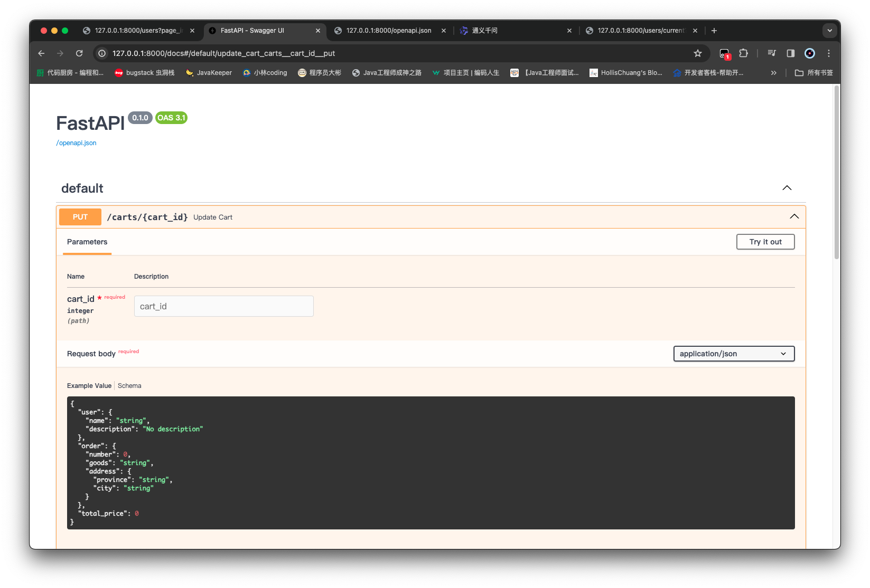Reload the current page
870x588 pixels.
pos(79,53)
